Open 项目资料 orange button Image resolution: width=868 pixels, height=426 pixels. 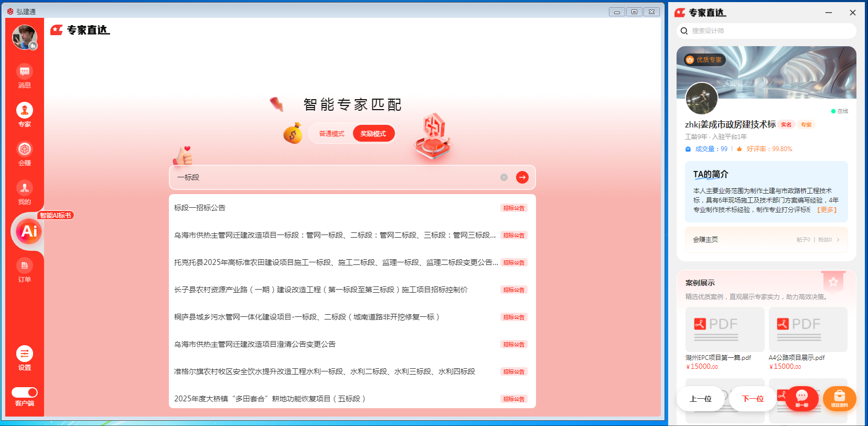pyautogui.click(x=840, y=398)
